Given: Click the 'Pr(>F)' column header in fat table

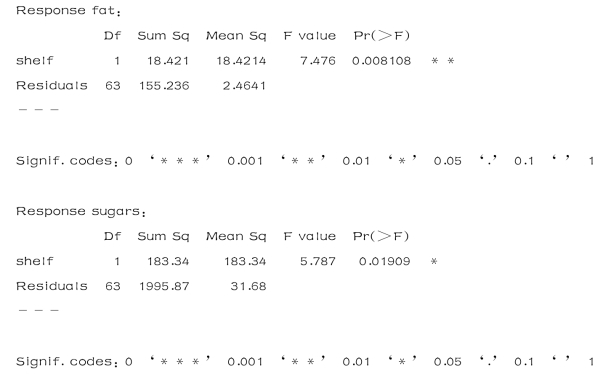Looking at the screenshot, I should [x=382, y=36].
